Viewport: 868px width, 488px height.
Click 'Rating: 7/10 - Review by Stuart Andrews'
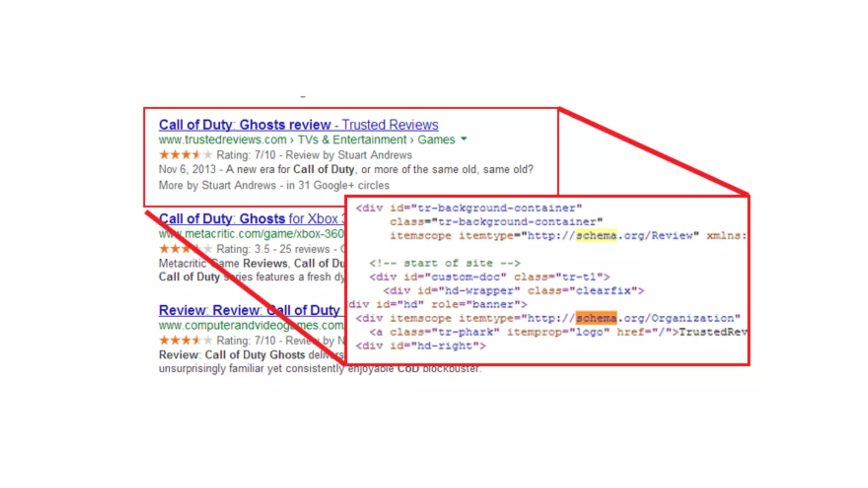click(314, 155)
